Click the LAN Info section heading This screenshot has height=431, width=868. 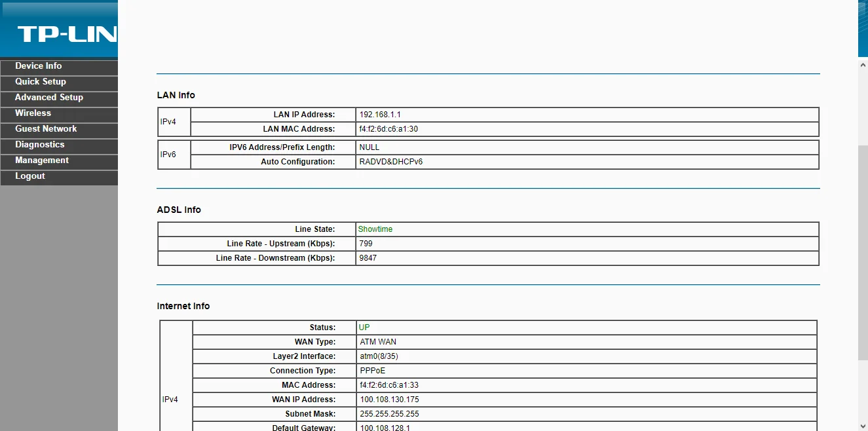point(176,95)
